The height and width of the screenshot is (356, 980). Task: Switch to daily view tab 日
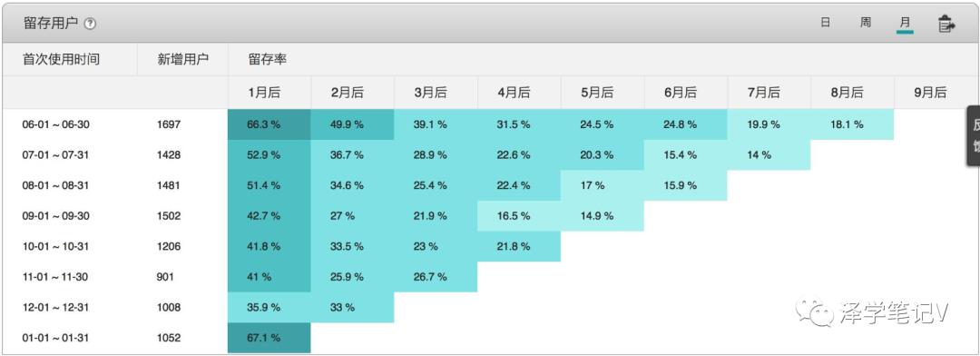click(826, 23)
